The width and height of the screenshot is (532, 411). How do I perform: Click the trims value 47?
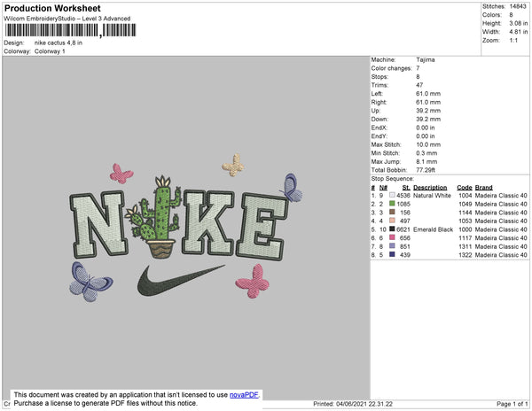(419, 85)
